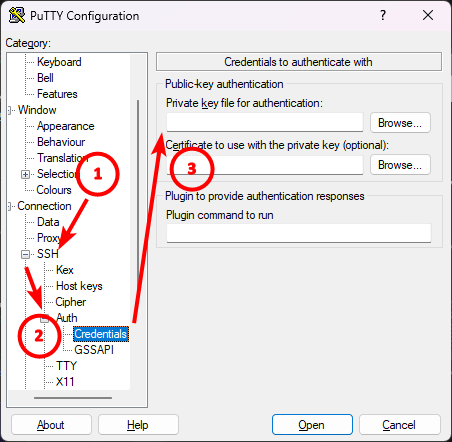The height and width of the screenshot is (442, 452).
Task: Click the question mark help icon
Action: click(383, 15)
